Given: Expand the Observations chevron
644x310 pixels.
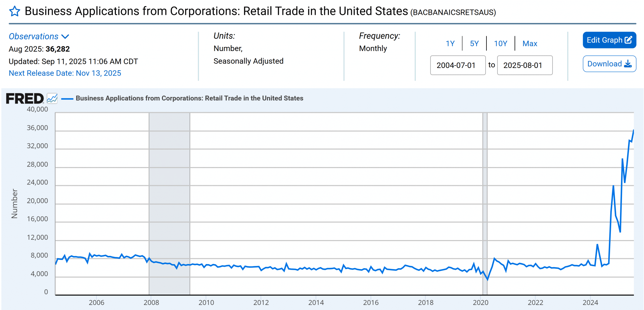Looking at the screenshot, I should (x=65, y=37).
